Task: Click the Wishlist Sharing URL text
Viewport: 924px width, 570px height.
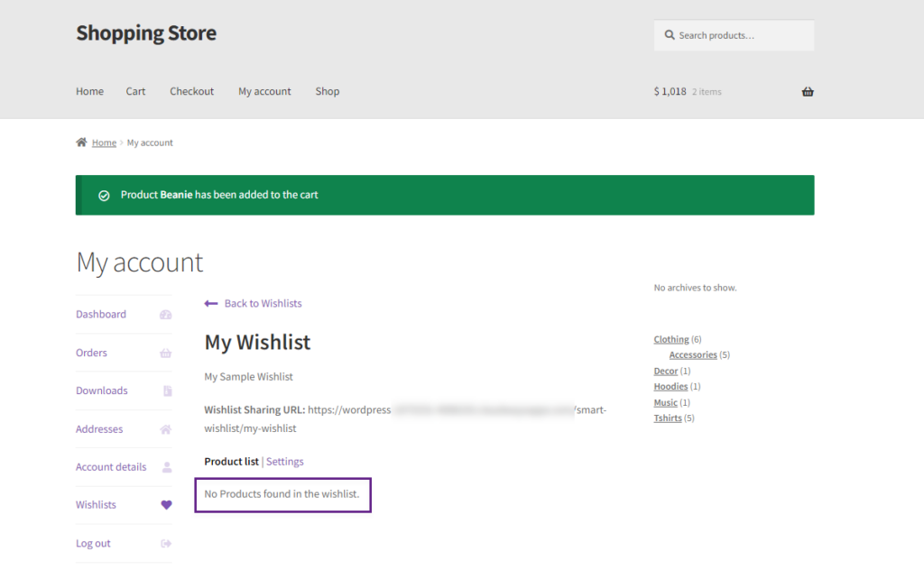Action: click(405, 419)
